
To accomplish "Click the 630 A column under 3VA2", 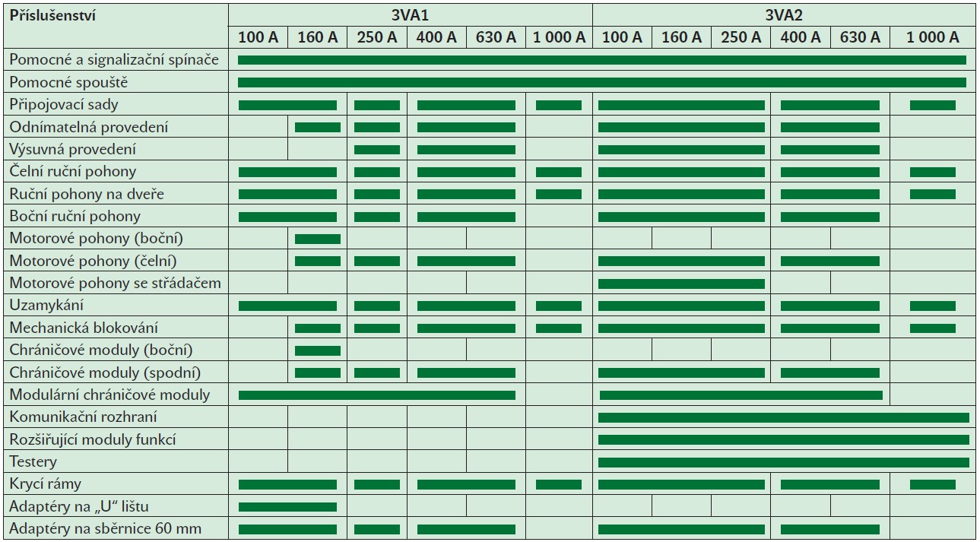I will point(859,37).
